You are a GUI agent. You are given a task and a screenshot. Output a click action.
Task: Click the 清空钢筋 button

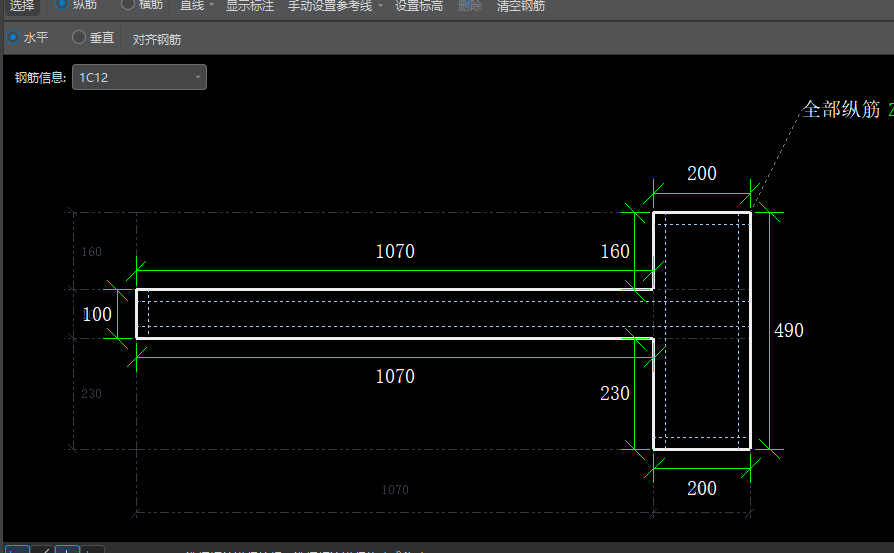coord(520,6)
